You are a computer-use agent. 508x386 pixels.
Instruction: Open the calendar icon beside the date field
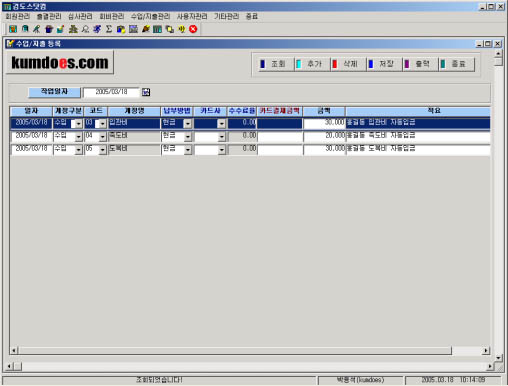(146, 92)
